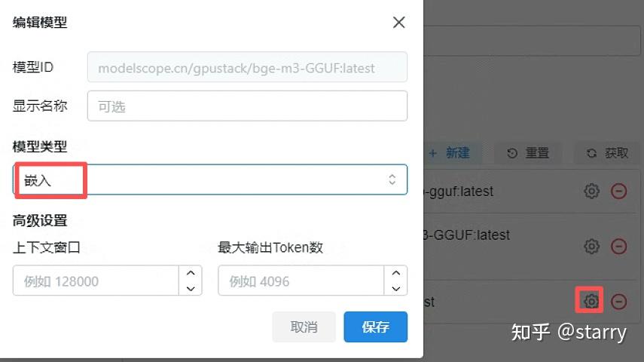644x362 pixels.
Task: Click the 上下文窗口 number input
Action: pyautogui.click(x=96, y=281)
